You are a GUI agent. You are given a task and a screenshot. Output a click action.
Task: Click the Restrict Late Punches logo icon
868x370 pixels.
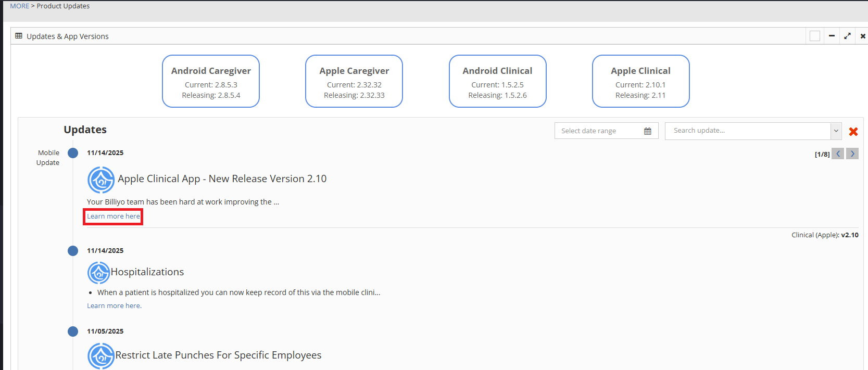pos(101,356)
